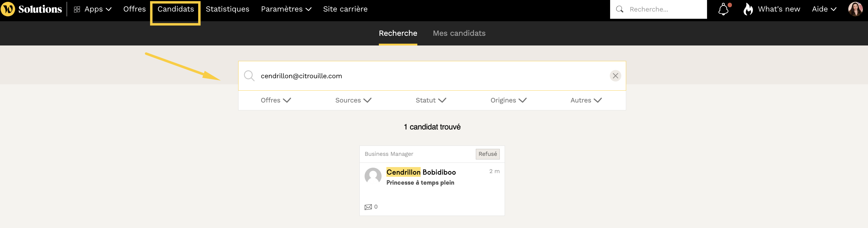Click the What's new flame icon
Image resolution: width=868 pixels, height=228 pixels.
coord(748,9)
